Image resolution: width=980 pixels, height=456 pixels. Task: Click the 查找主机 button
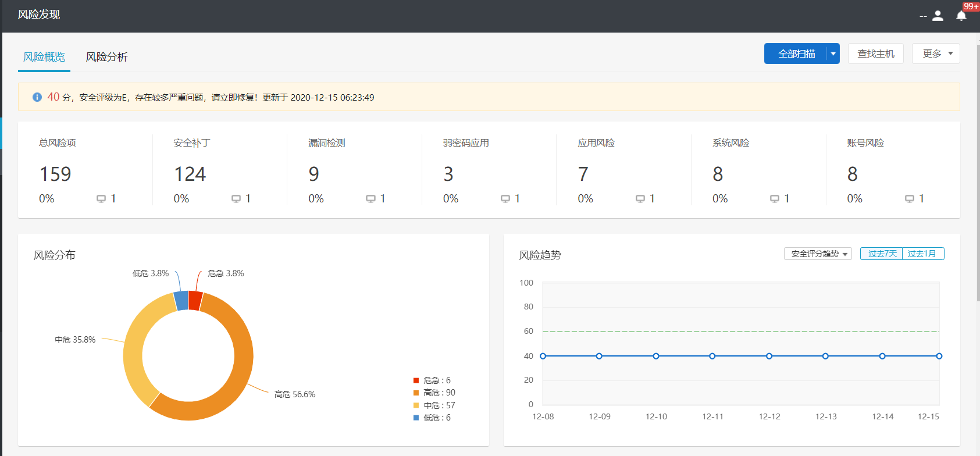[876, 54]
